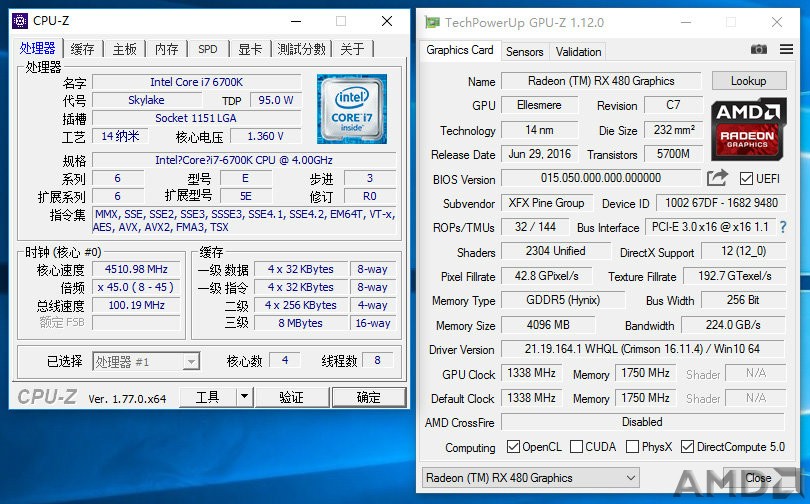Viewport: 810px width, 504px height.
Task: Click the Driver Version field
Action: pyautogui.click(x=643, y=349)
